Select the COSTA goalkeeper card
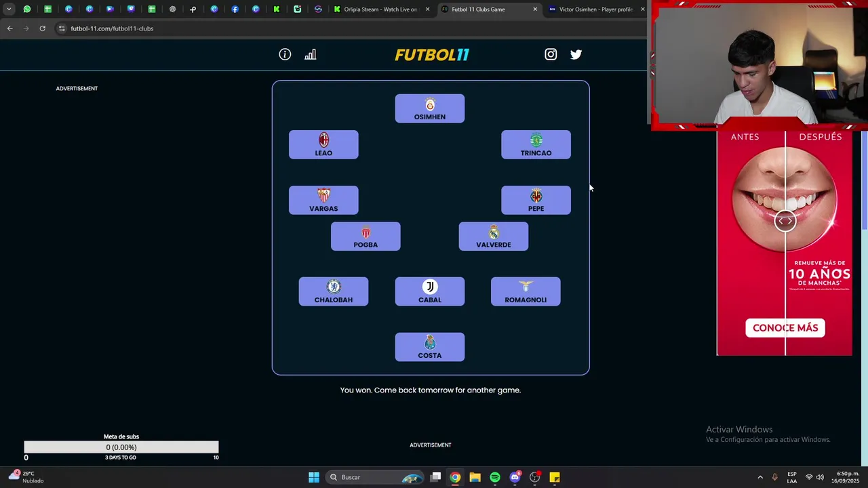 pos(430,347)
